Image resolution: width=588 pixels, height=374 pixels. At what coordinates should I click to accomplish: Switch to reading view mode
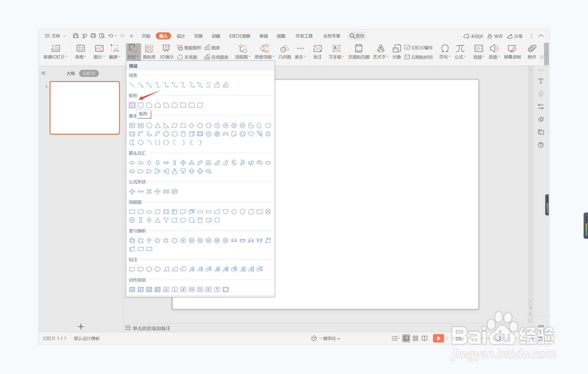[x=425, y=338]
